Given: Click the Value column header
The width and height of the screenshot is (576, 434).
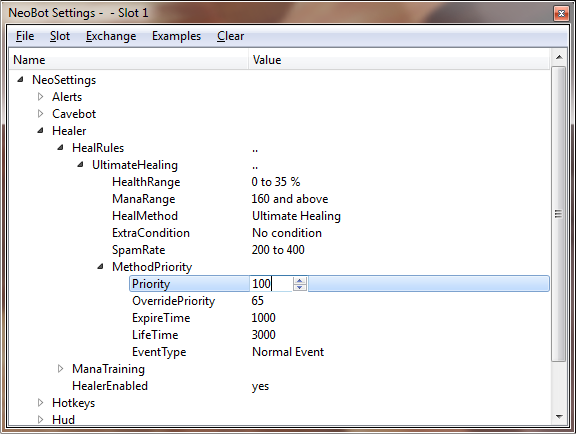Looking at the screenshot, I should coord(399,60).
